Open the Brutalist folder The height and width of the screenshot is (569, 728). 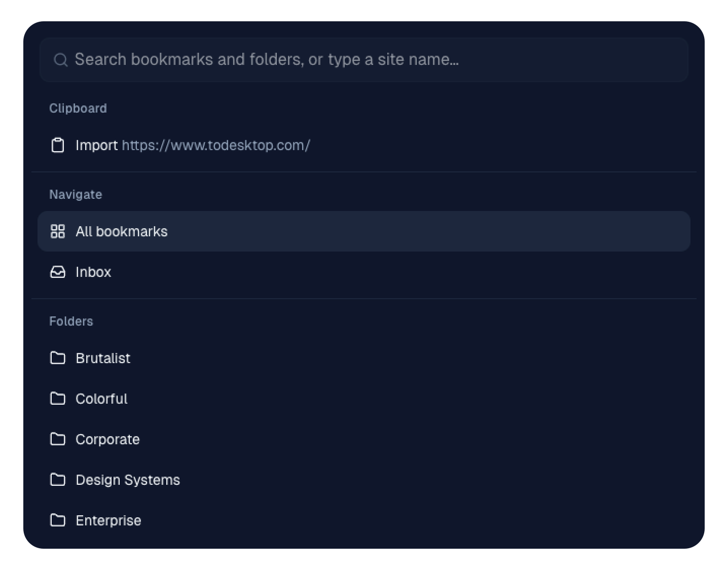tap(364, 358)
